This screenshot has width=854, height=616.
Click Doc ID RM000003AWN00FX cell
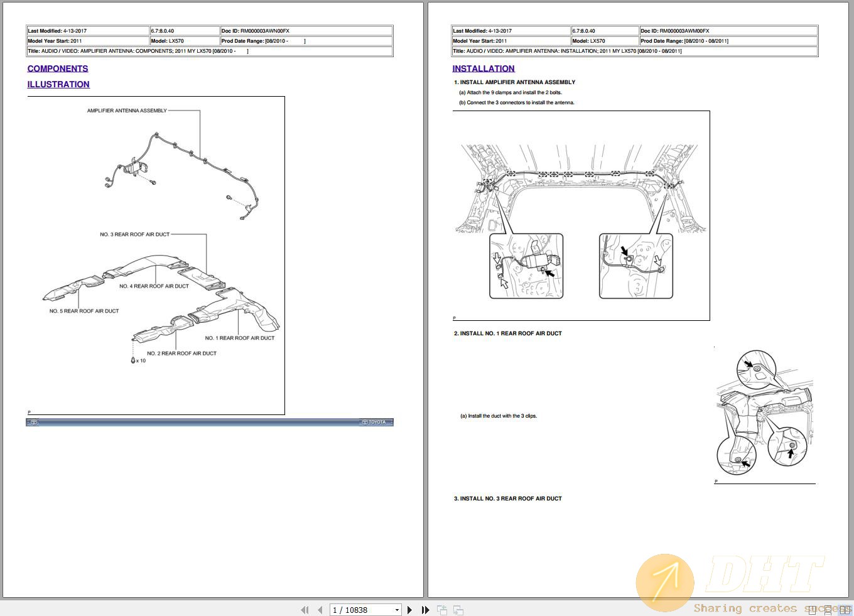306,31
